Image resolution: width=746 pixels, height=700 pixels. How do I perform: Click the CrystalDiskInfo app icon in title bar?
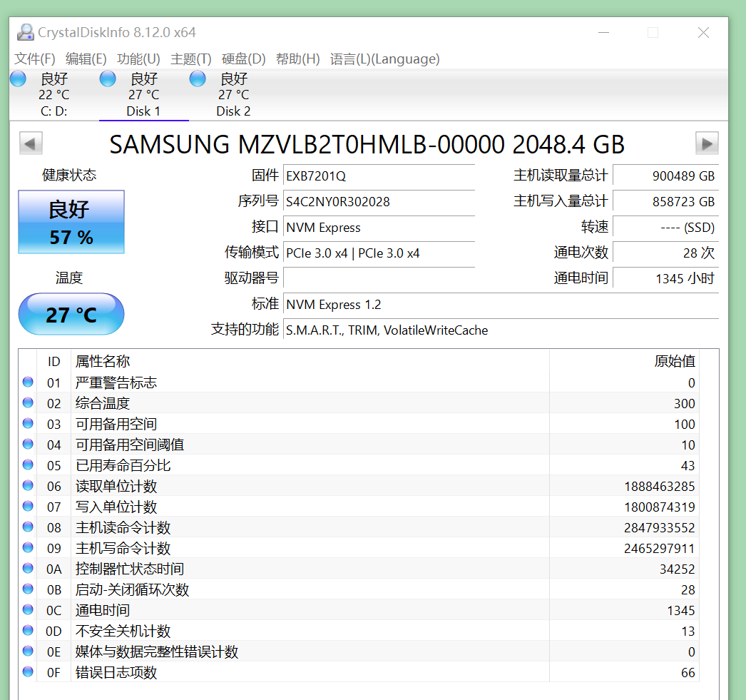point(25,32)
